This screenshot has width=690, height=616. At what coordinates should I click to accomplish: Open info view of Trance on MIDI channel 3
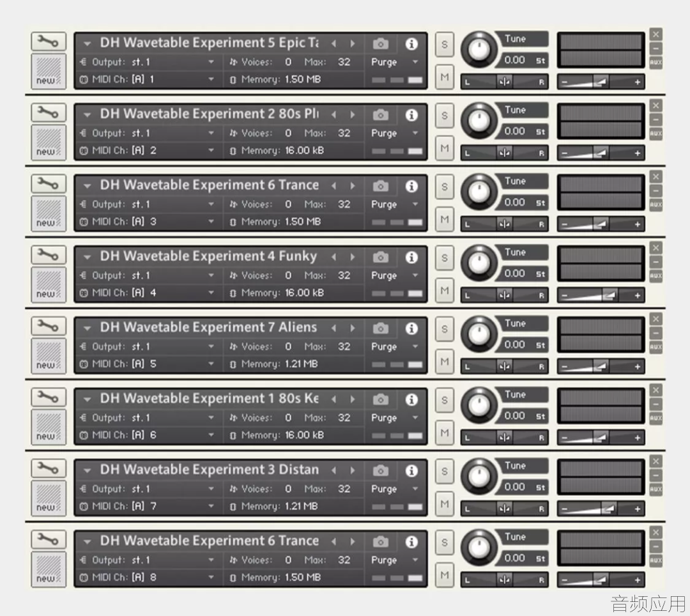pyautogui.click(x=411, y=186)
